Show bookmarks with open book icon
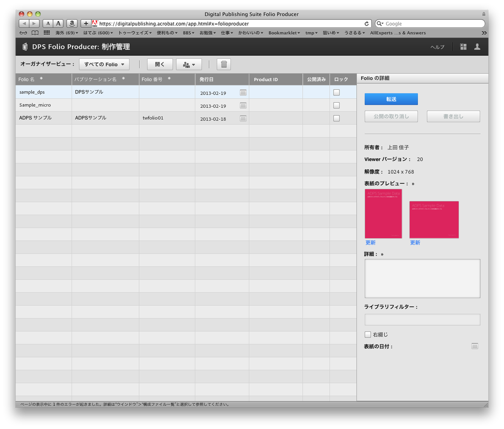504x429 pixels. coord(35,33)
